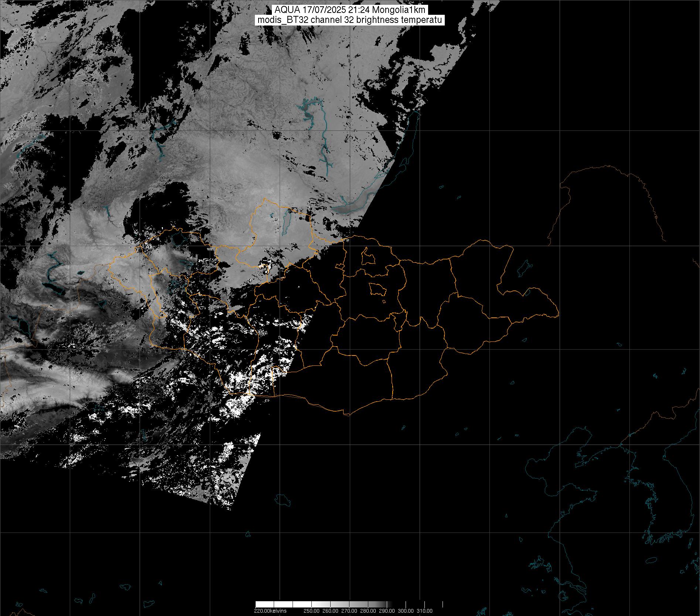Click the 310.00 colorbar label
Image resolution: width=700 pixels, height=616 pixels.
pyautogui.click(x=424, y=611)
